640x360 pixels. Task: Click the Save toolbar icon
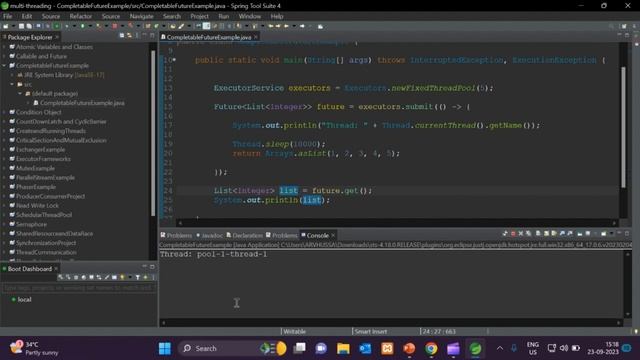tap(21, 26)
